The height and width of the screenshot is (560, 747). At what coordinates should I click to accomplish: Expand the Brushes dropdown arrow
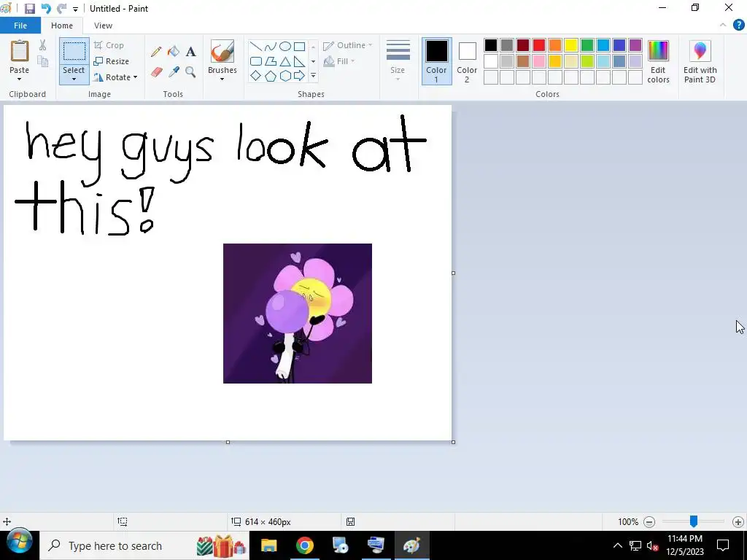tap(222, 79)
